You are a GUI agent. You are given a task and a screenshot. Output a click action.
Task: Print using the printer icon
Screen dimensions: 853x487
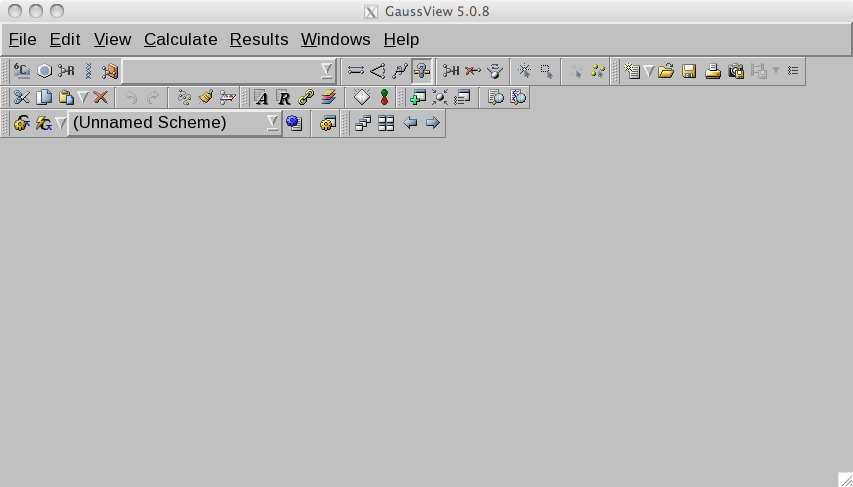pos(713,71)
